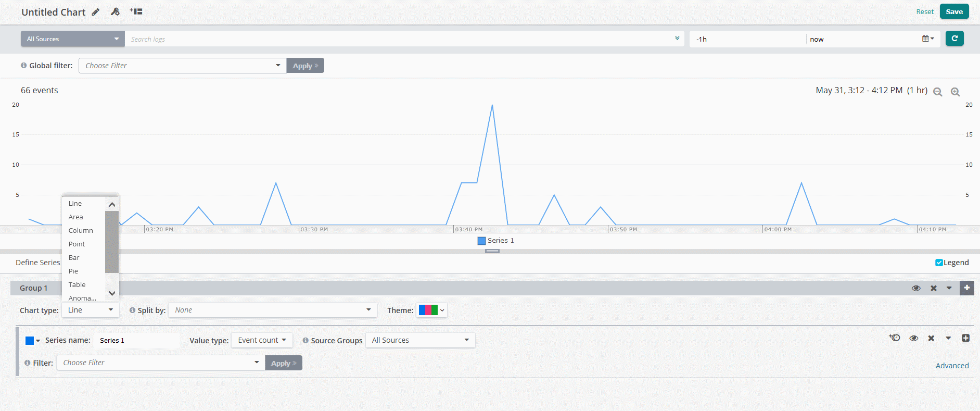Save the chart
The image size is (980, 411).
click(x=954, y=11)
